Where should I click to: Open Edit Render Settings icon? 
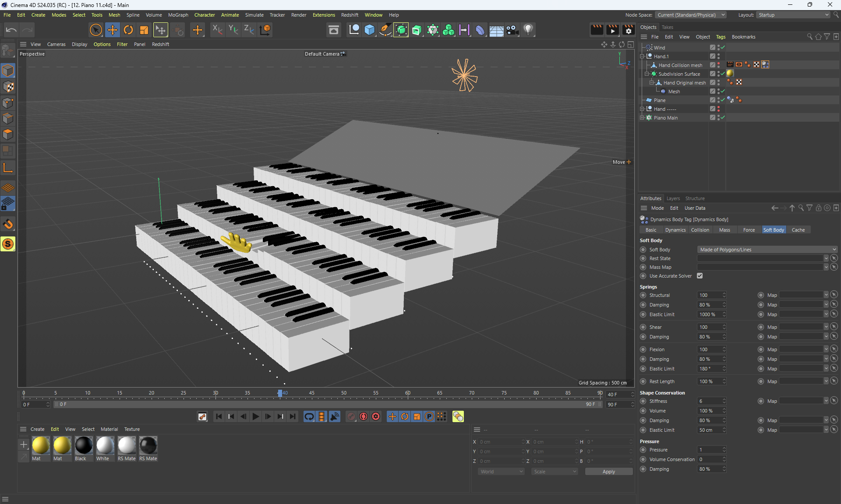coord(629,30)
